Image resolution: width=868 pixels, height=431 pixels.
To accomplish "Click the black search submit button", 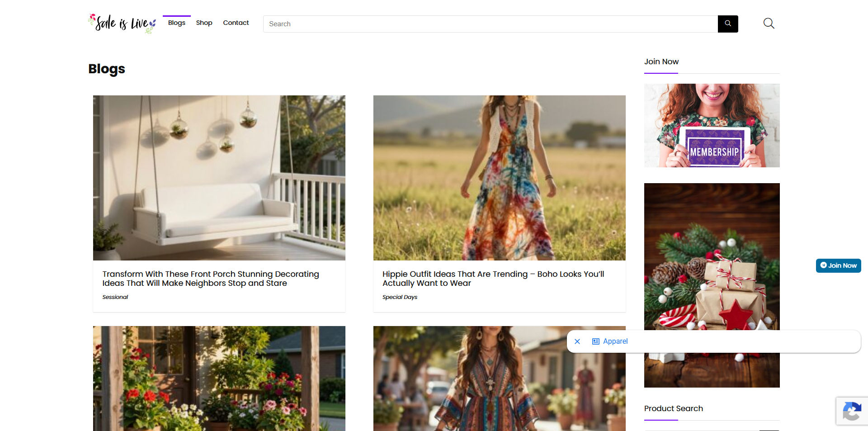I will point(728,24).
